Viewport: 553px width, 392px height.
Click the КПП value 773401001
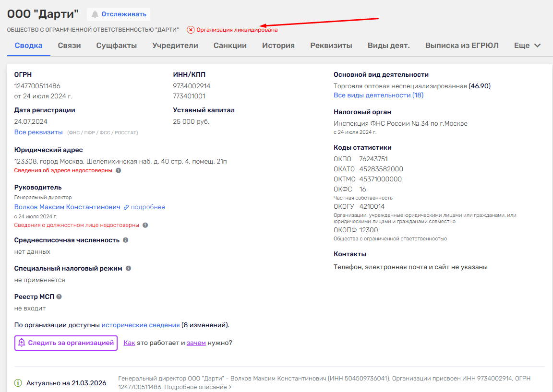pyautogui.click(x=189, y=96)
